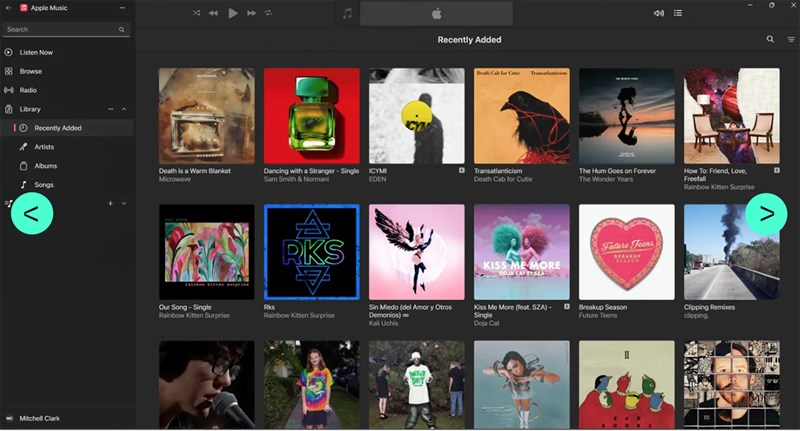This screenshot has width=800, height=431.
Task: Open How To: Friend, Love, Freefall artwork
Action: coord(732,116)
